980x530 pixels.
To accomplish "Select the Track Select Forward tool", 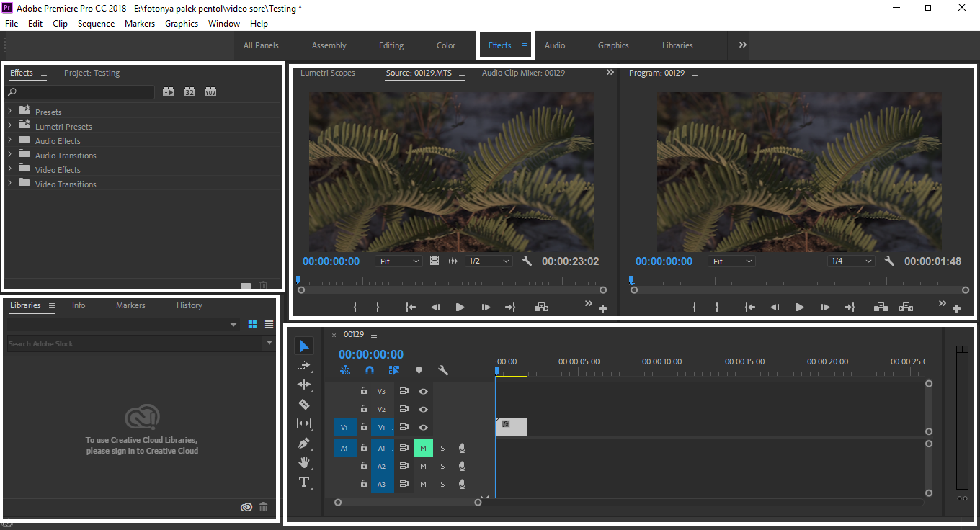I will [304, 365].
